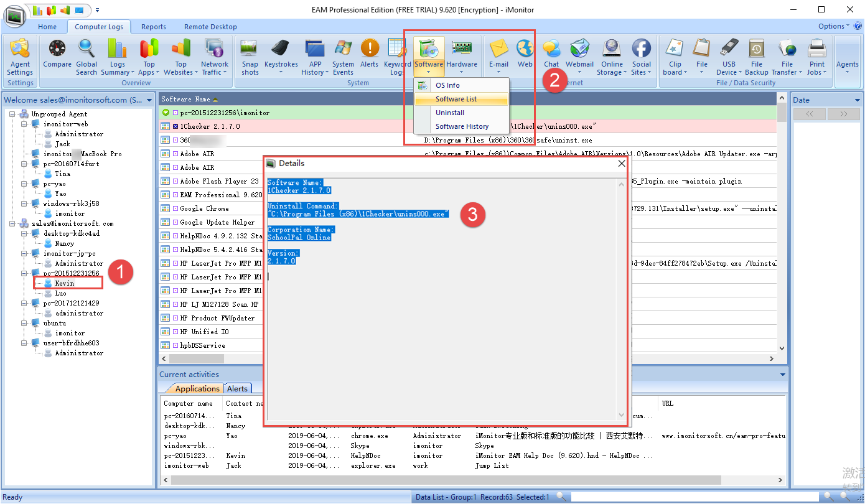Select the Computer Logs tab
This screenshot has width=865, height=504.
tap(99, 27)
